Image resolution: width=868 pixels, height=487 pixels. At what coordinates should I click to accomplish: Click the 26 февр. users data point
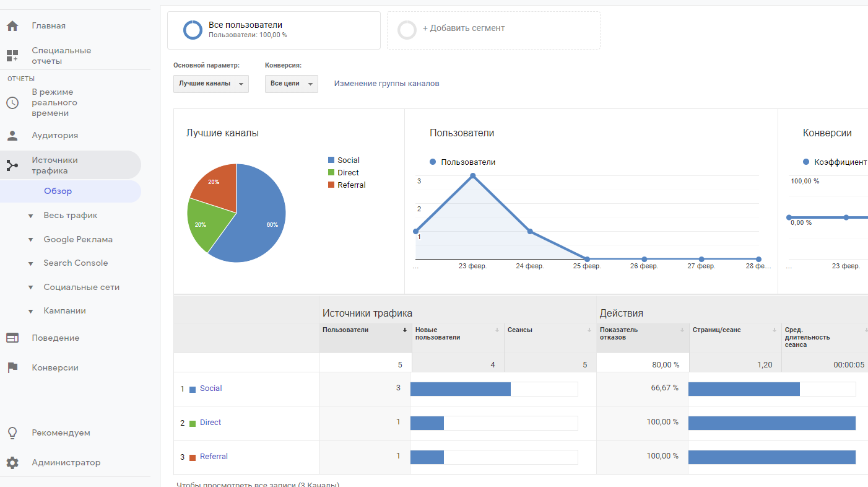pos(644,259)
